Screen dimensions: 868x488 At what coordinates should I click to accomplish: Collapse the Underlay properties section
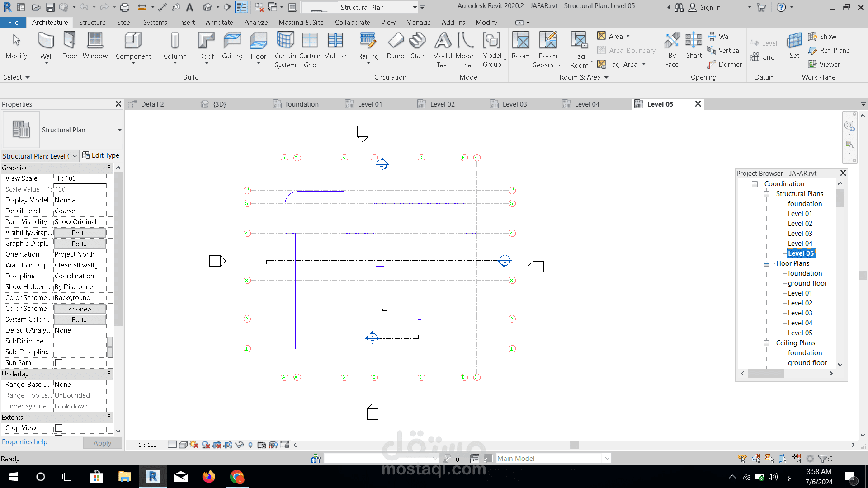pyautogui.click(x=109, y=373)
